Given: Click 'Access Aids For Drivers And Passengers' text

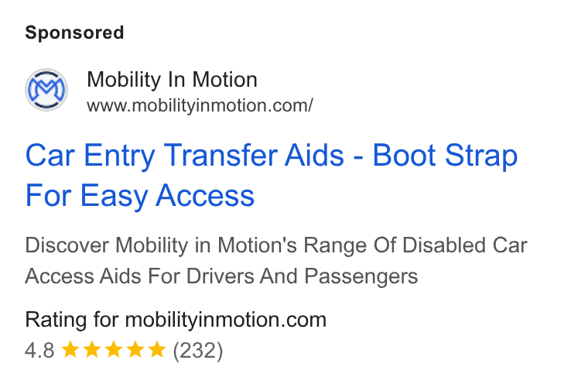Looking at the screenshot, I should 221,276.
